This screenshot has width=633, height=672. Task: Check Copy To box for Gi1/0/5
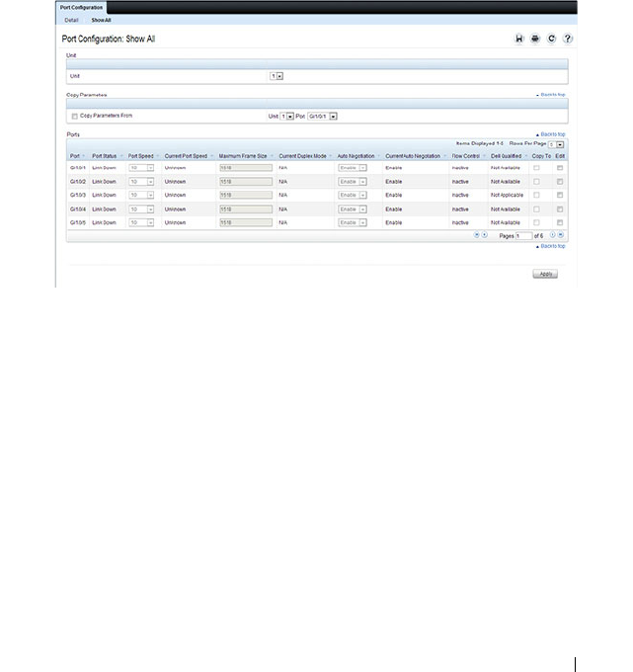coord(536,222)
